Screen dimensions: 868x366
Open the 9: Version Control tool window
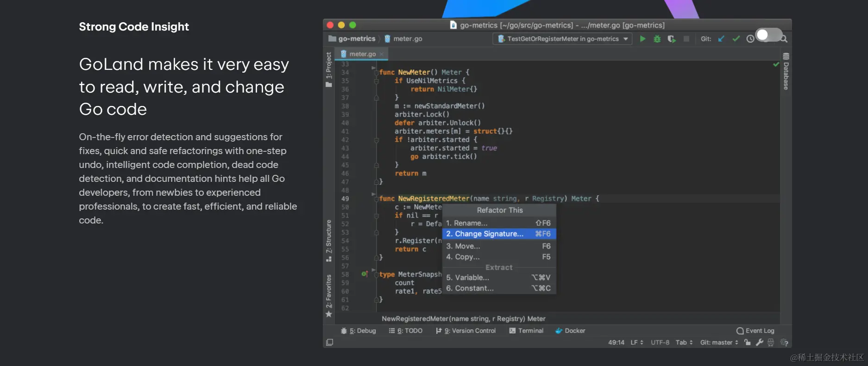point(465,331)
